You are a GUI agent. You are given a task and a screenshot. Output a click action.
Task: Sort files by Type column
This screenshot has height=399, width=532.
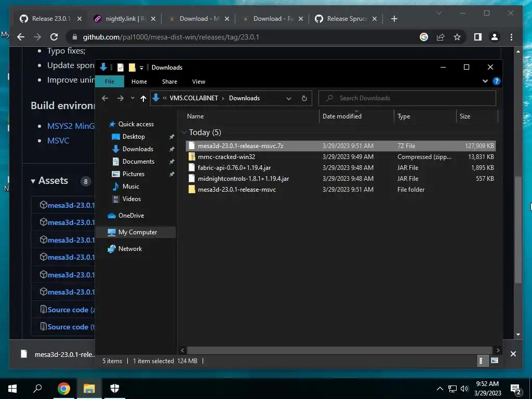[404, 116]
